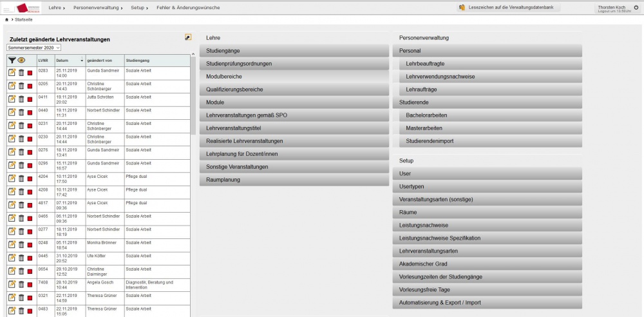Click edit icon for course 0283

pos(12,72)
